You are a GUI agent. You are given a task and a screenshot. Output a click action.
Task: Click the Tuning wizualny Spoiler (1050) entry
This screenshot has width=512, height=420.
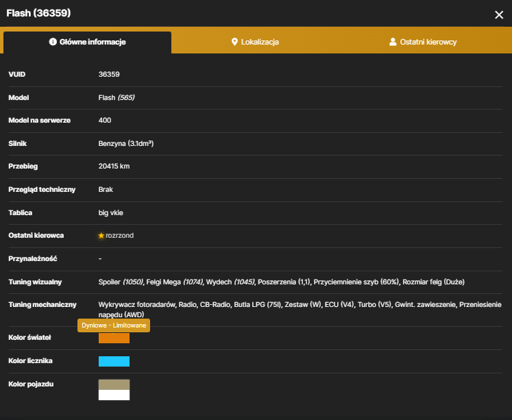[121, 282]
